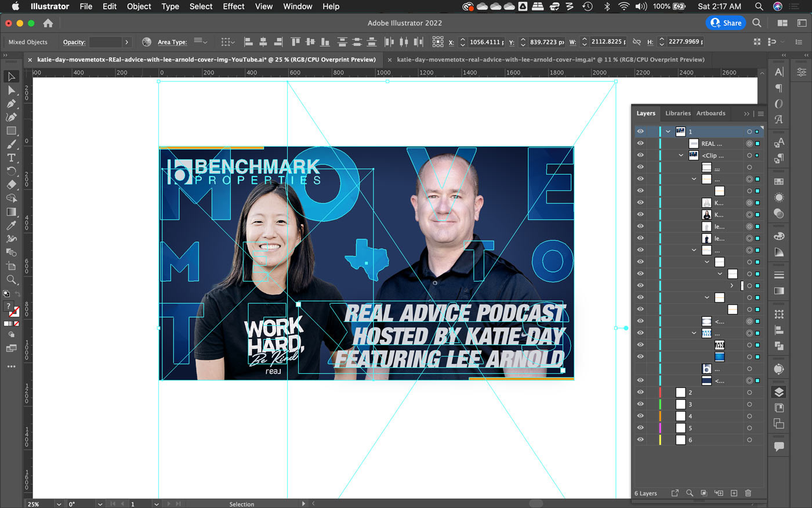Image resolution: width=812 pixels, height=508 pixels.
Task: Select the Type tool
Action: tap(11, 158)
